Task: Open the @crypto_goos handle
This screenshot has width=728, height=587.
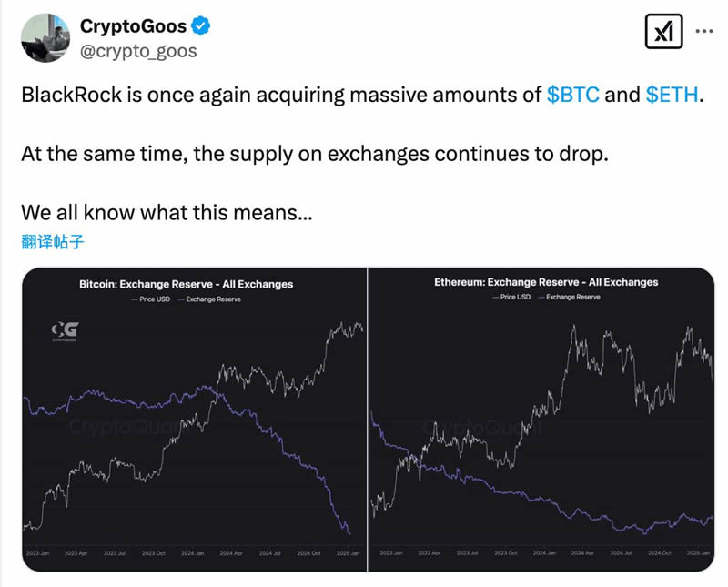Action: tap(138, 52)
